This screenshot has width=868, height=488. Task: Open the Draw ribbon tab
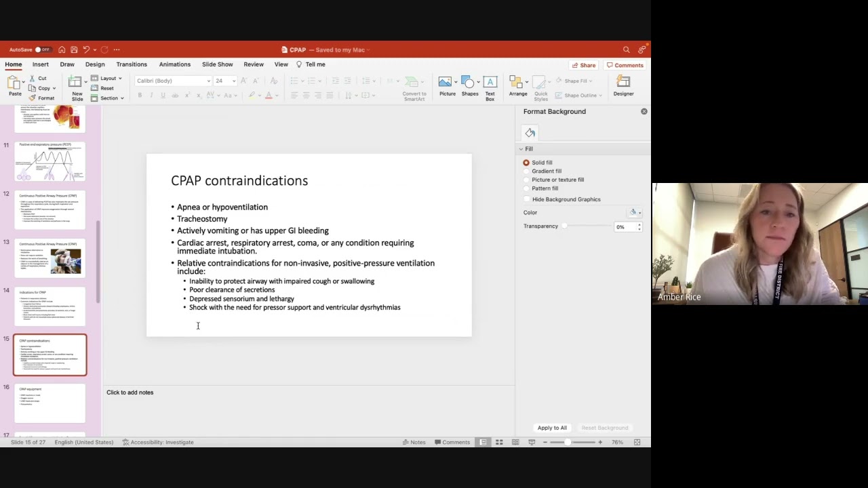coord(67,64)
